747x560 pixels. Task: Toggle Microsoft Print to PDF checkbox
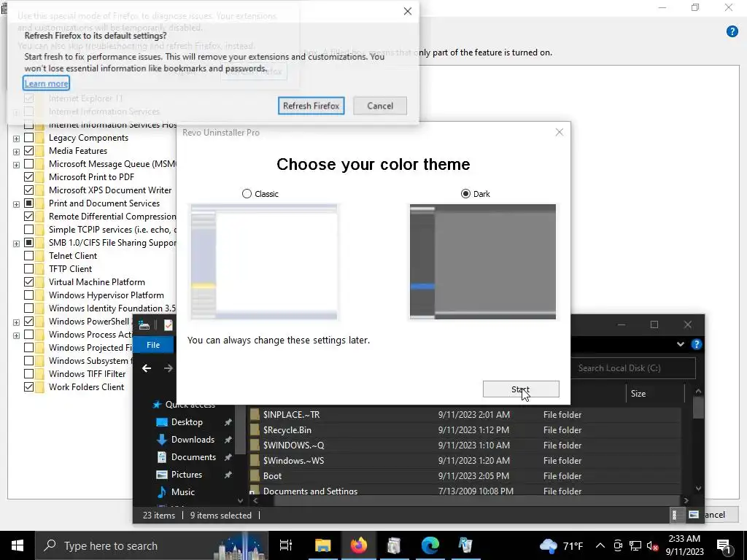point(29,177)
